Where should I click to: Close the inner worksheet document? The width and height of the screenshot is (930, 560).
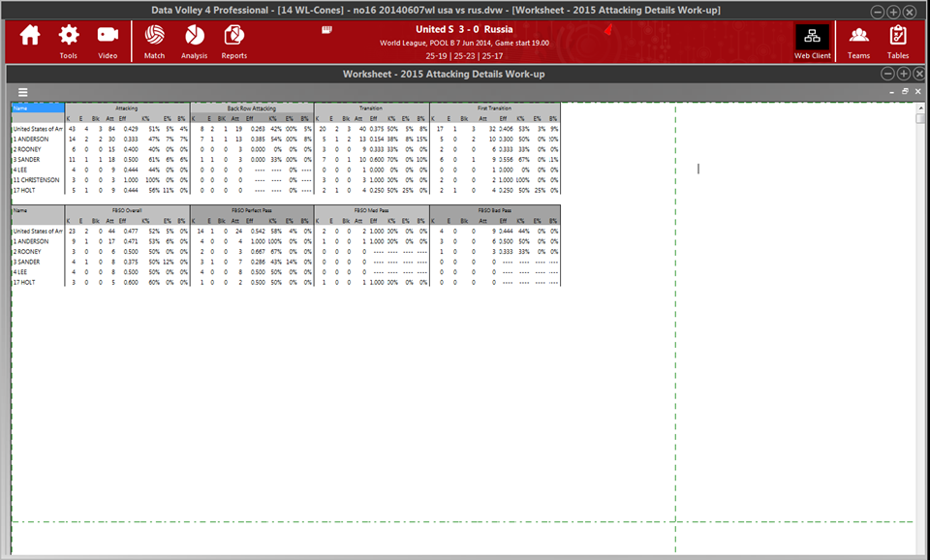click(918, 91)
